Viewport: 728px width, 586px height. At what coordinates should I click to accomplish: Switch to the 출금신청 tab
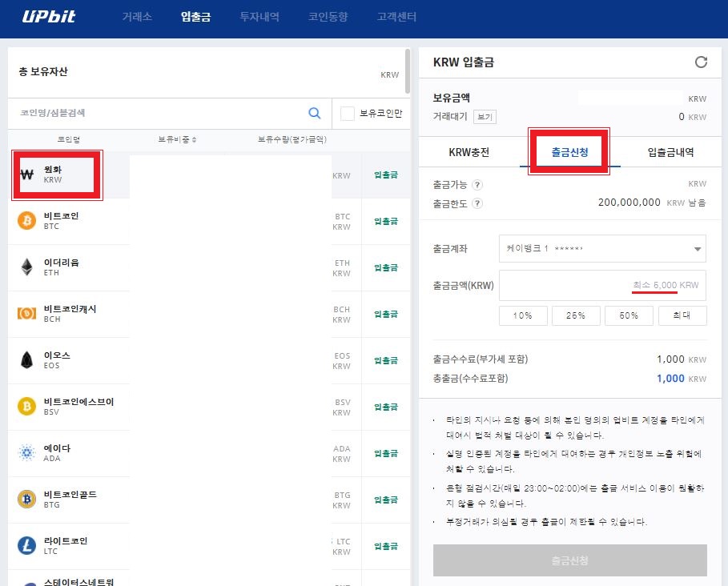coord(569,152)
